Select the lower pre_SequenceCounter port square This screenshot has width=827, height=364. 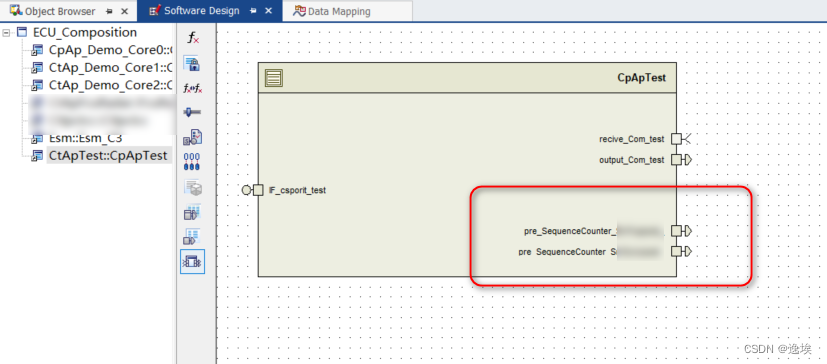click(x=676, y=252)
